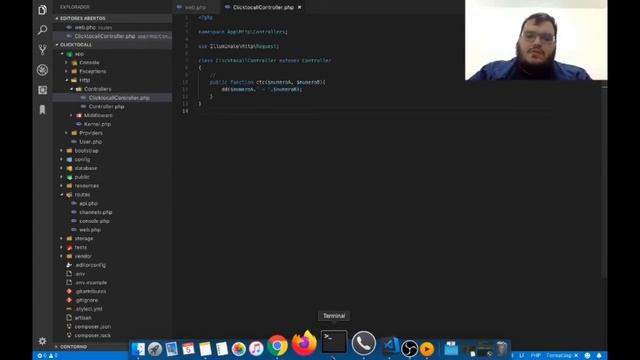Expand the vendor folder
This screenshot has height=360, width=640.
(x=83, y=256)
